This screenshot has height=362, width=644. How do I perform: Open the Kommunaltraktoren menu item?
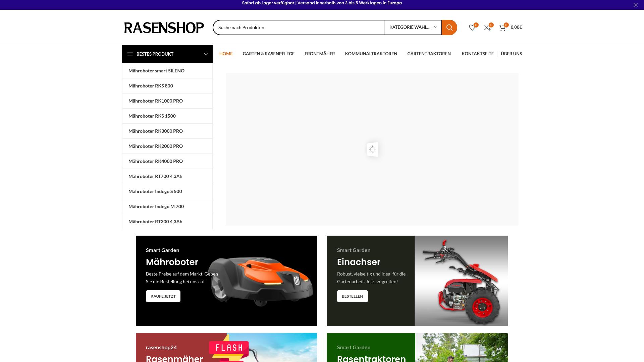371,54
